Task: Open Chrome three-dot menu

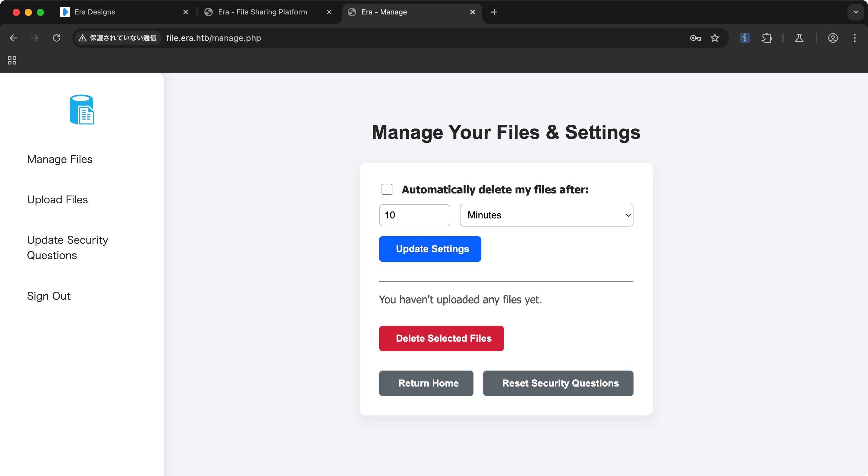Action: 854,38
